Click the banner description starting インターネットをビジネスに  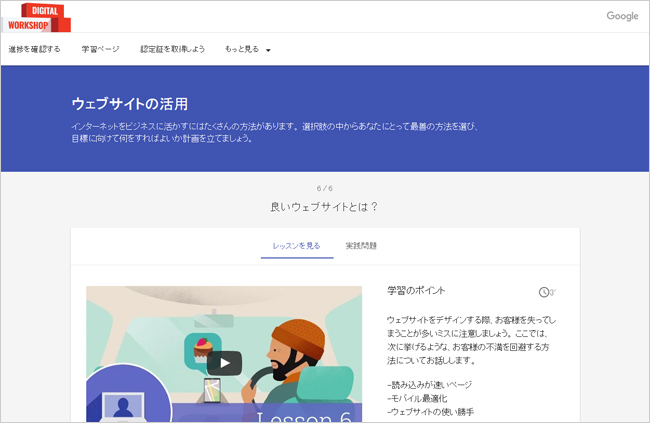274,132
